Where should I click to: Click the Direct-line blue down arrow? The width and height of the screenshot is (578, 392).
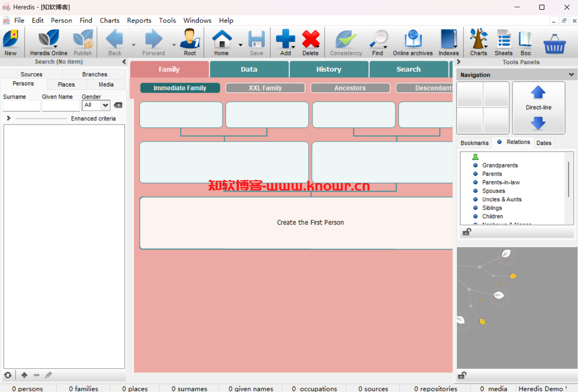[538, 123]
